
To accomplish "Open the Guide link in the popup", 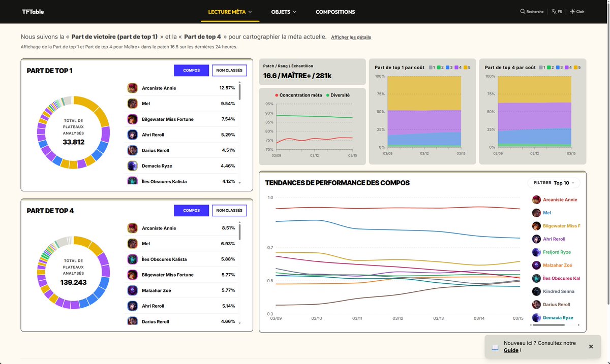I will 511,350.
